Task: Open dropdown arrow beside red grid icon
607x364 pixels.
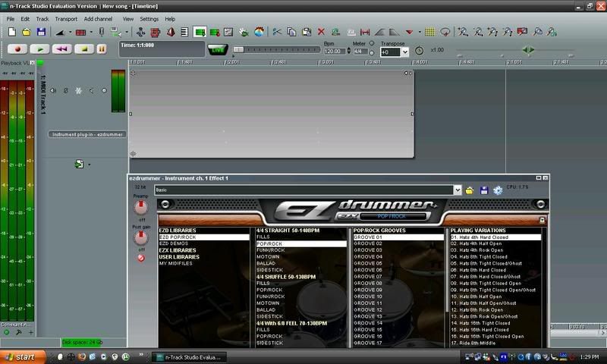Action: [x=91, y=33]
